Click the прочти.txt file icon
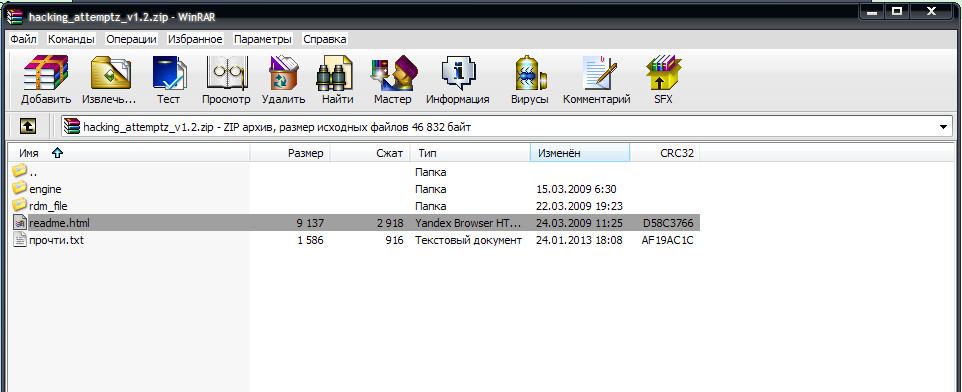The image size is (962, 392). click(x=20, y=240)
